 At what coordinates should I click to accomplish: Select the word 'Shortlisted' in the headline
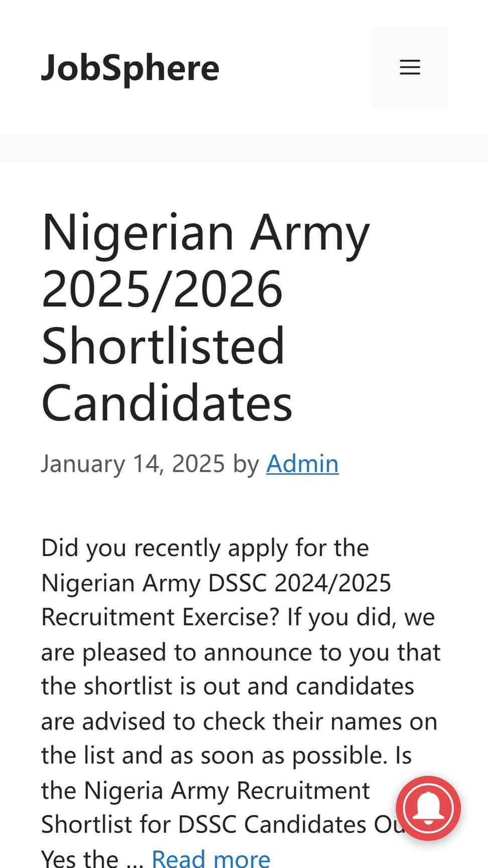163,346
